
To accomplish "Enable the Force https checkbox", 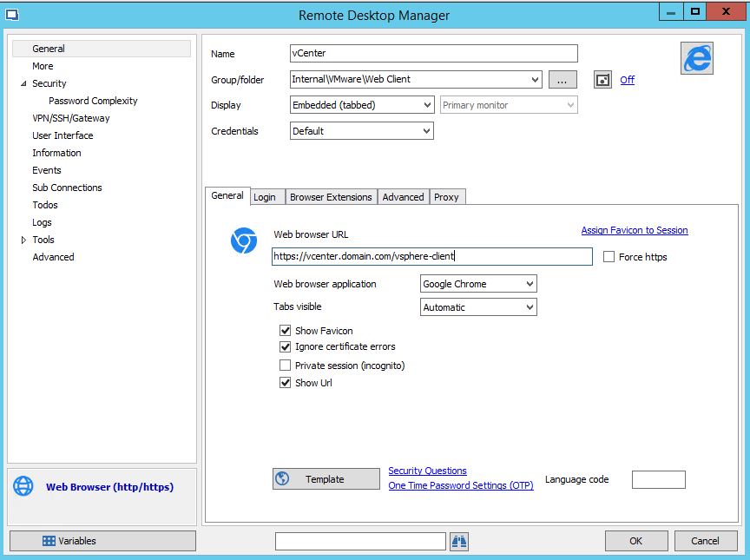I will (609, 257).
